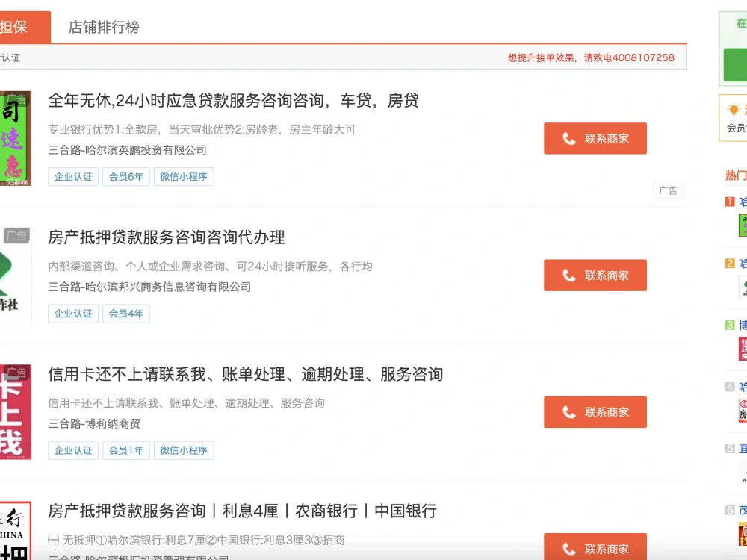The image size is (747, 560).
Task: Select the 担保 tab
Action: pos(25,27)
